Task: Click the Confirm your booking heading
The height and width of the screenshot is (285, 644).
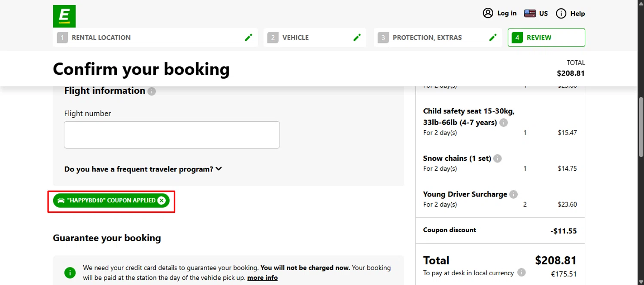Action: tap(141, 69)
